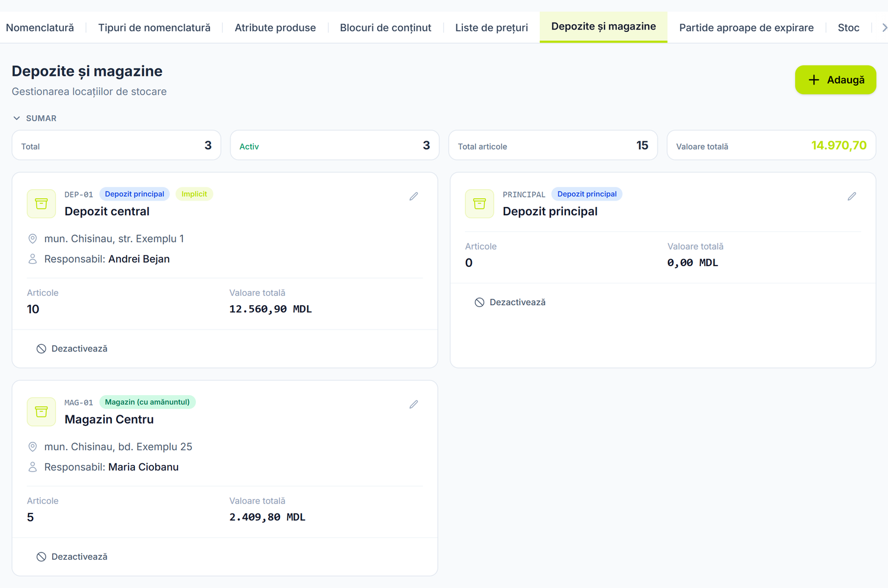Click the Activ summary card
Image resolution: width=888 pixels, height=588 pixels.
[x=334, y=146]
